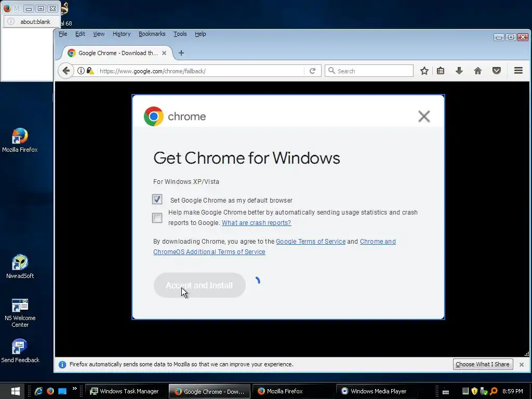Screen dimensions: 532x399
Task: Click the Chrome logo in the dialog
Action: coord(154,116)
